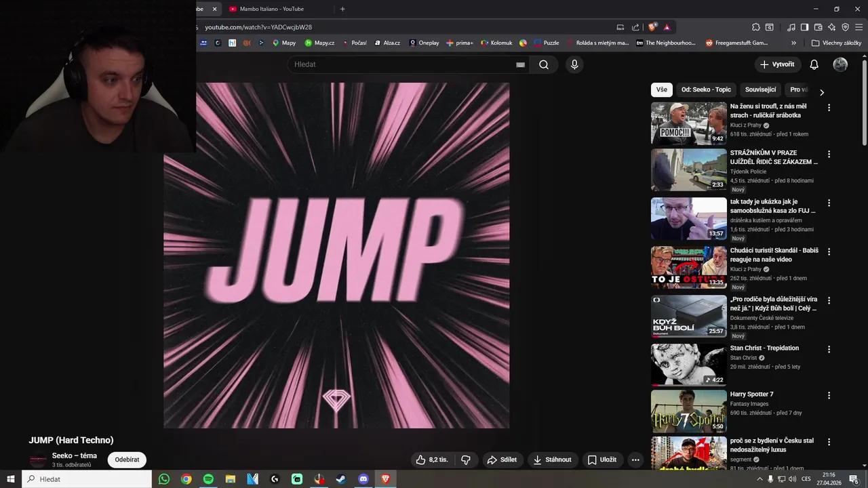Open a new browser tab
The height and width of the screenshot is (488, 868).
coord(342,9)
